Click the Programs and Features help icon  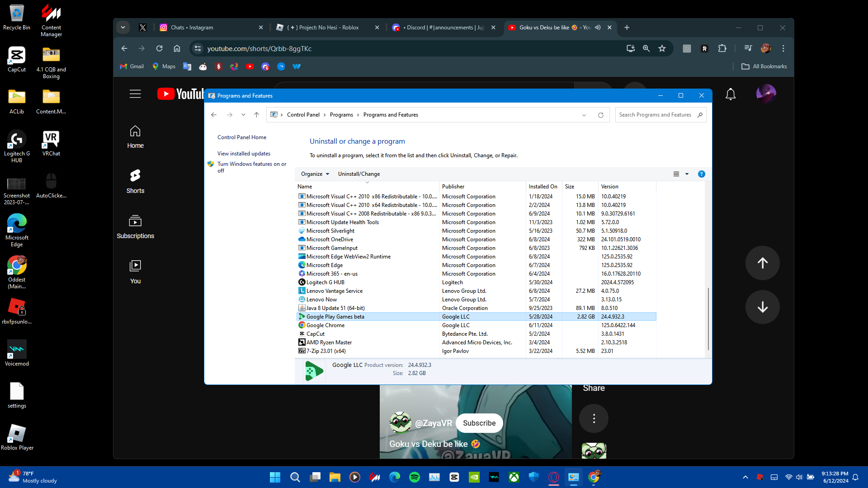tap(701, 174)
